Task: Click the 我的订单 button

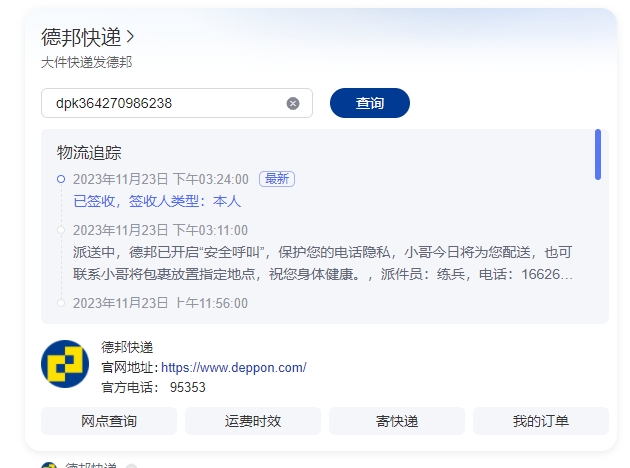Action: coord(541,421)
